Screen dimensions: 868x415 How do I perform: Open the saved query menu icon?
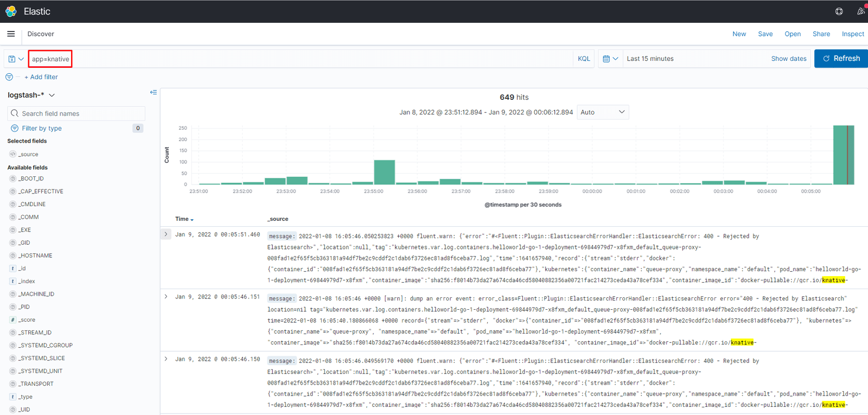[16, 59]
